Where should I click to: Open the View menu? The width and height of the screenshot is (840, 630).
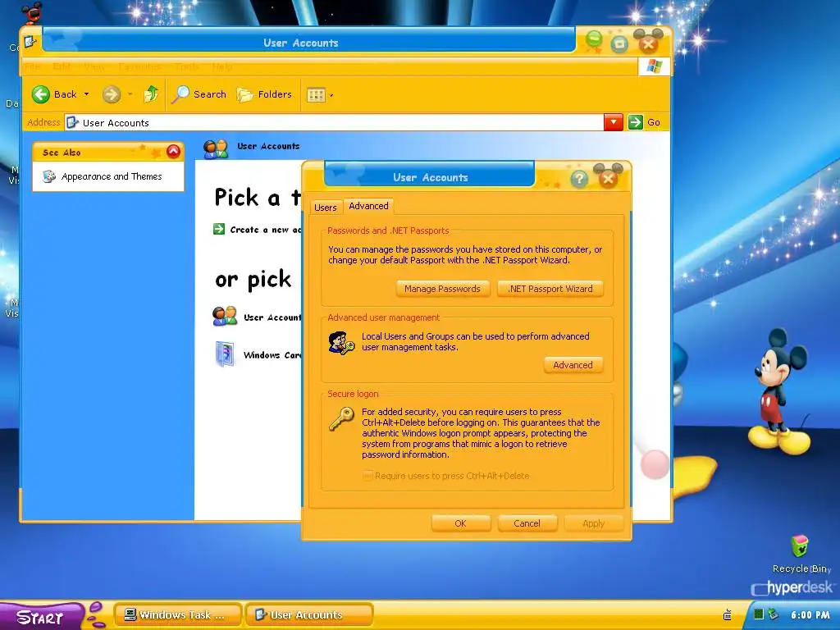[x=94, y=66]
